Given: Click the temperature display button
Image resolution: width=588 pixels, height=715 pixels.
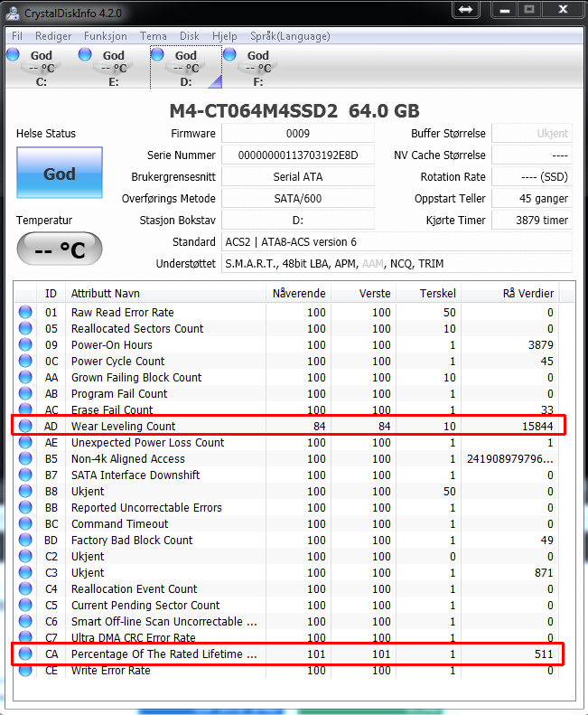Looking at the screenshot, I should (x=60, y=249).
